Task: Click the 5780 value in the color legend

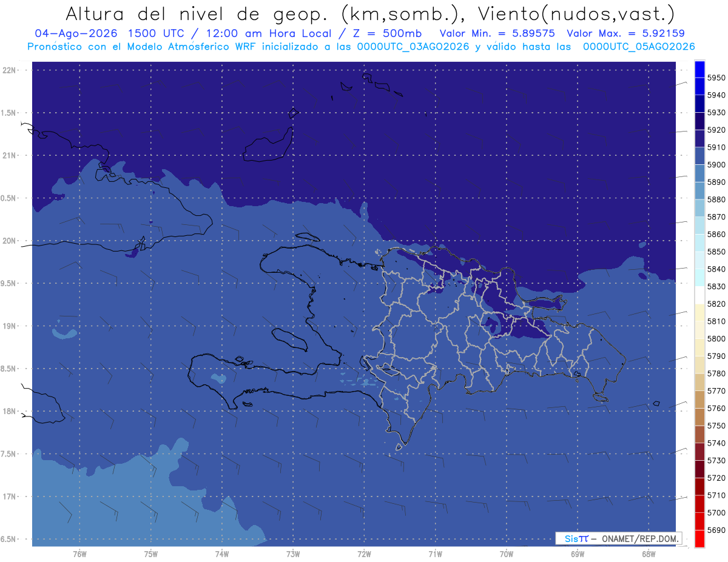Action: (716, 373)
